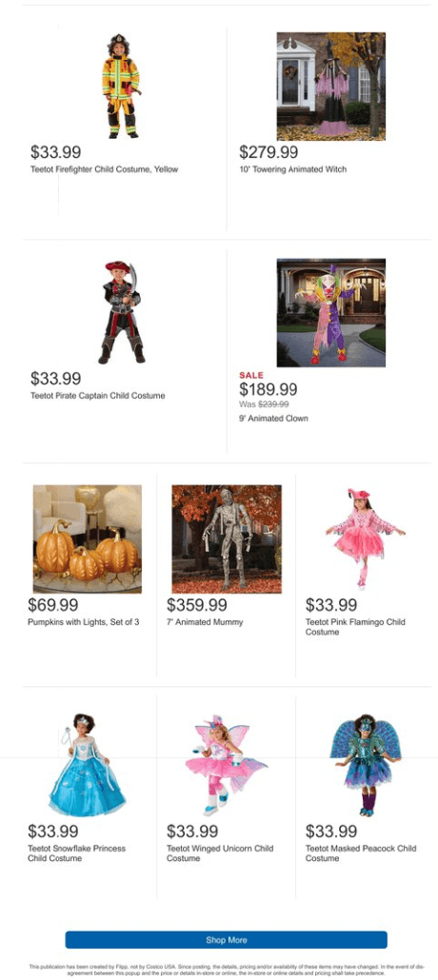The image size is (438, 980).
Task: Select the $359.99 mummy price
Action: (x=196, y=605)
